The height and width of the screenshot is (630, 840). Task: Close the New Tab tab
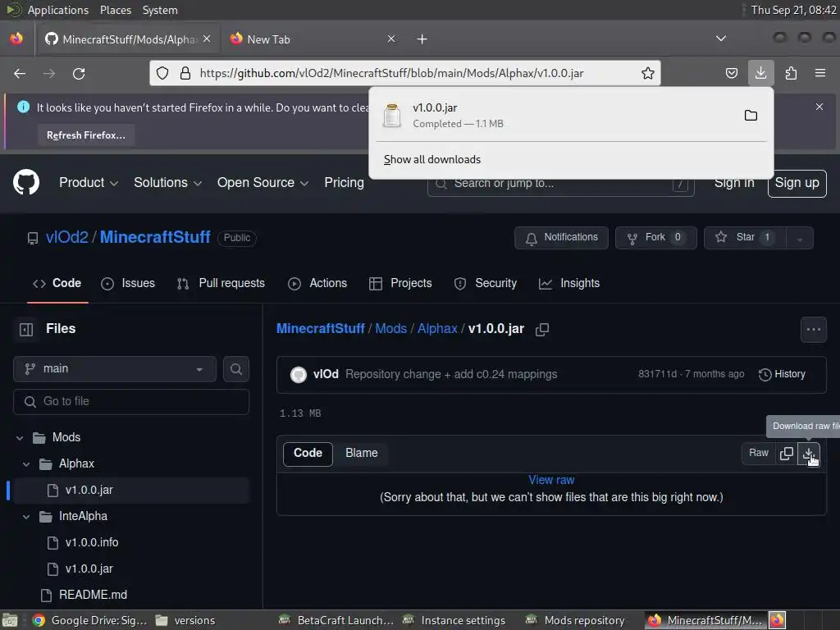(391, 39)
